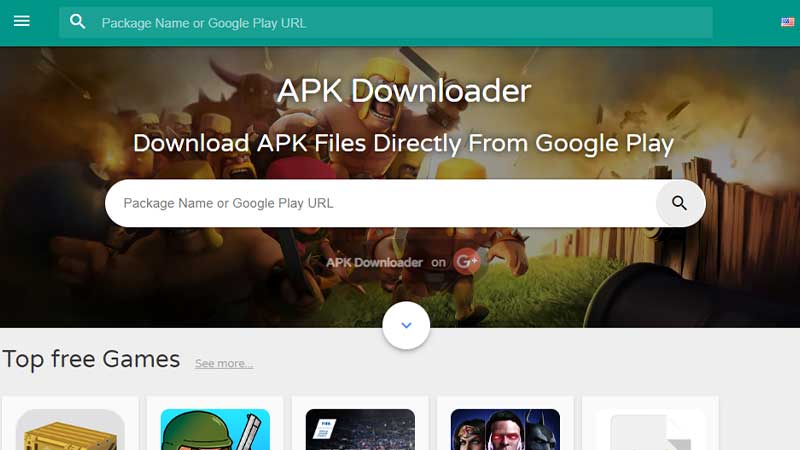Focus the top bar package name search field
The image size is (800, 450).
pyautogui.click(x=386, y=22)
